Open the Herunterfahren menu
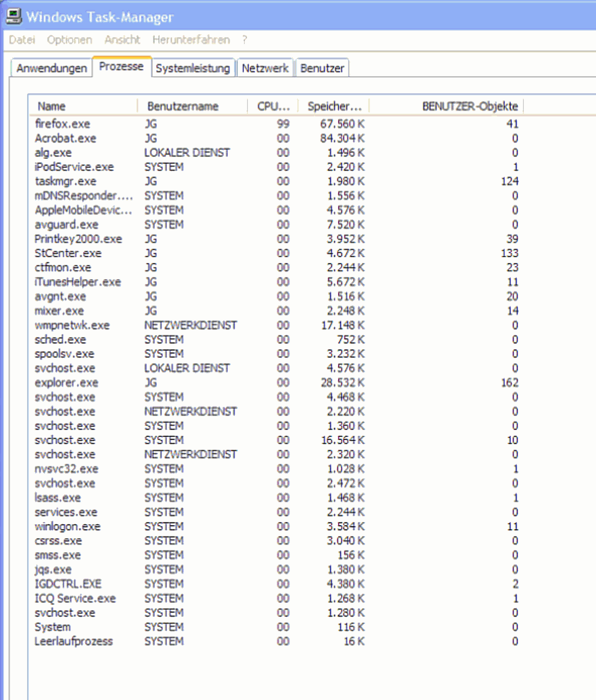Screen dimensions: 596x700 click(x=191, y=40)
